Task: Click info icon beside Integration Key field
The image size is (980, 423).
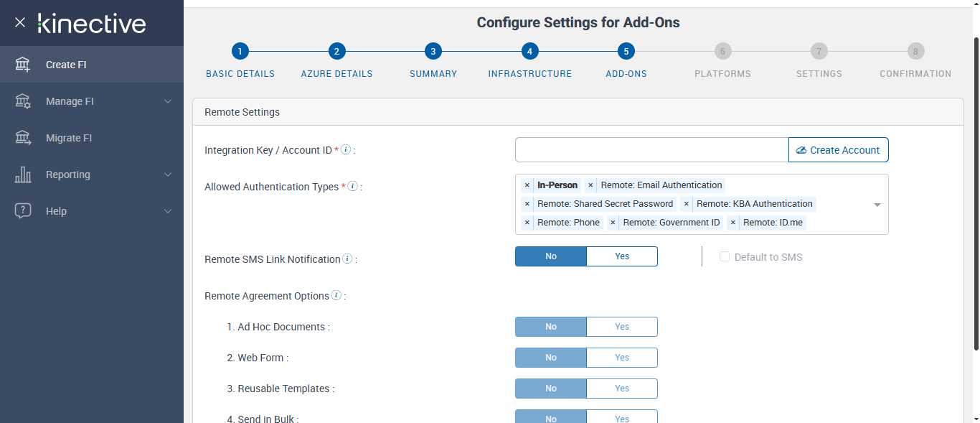Action: point(346,150)
